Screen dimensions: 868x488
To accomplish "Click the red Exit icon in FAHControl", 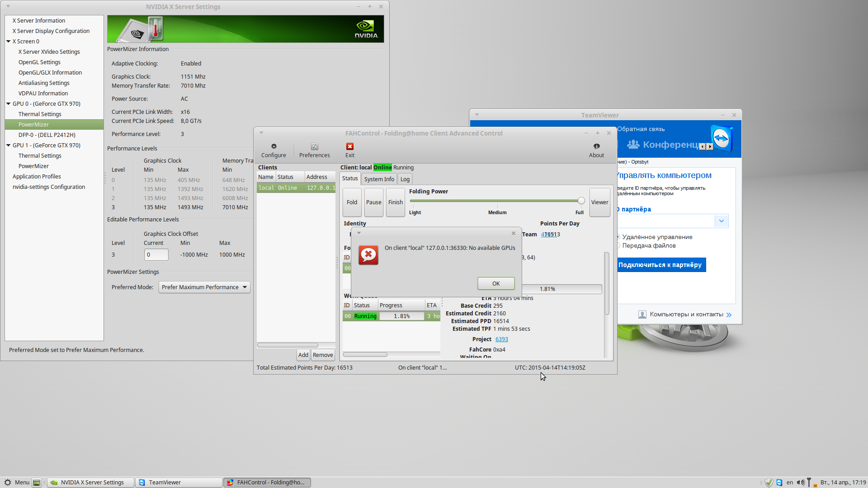I will [349, 146].
